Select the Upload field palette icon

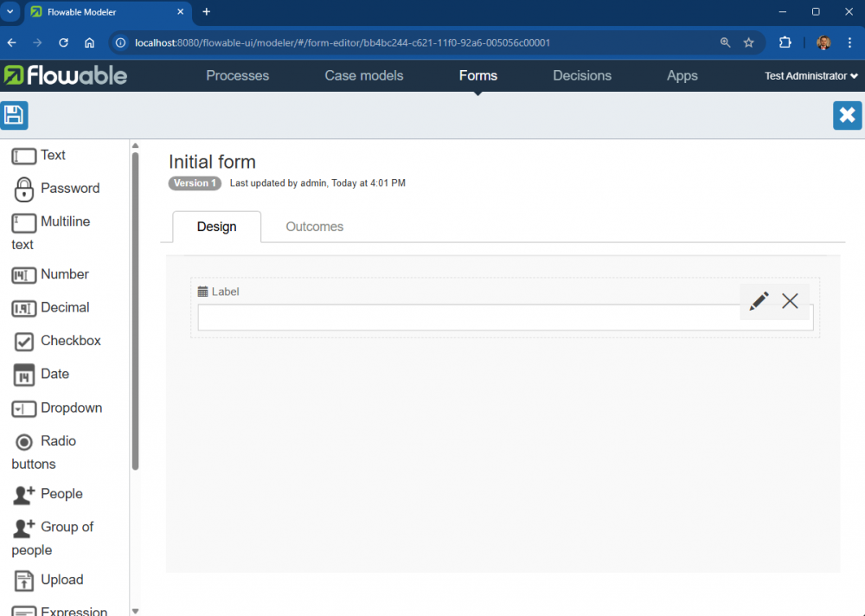(24, 581)
